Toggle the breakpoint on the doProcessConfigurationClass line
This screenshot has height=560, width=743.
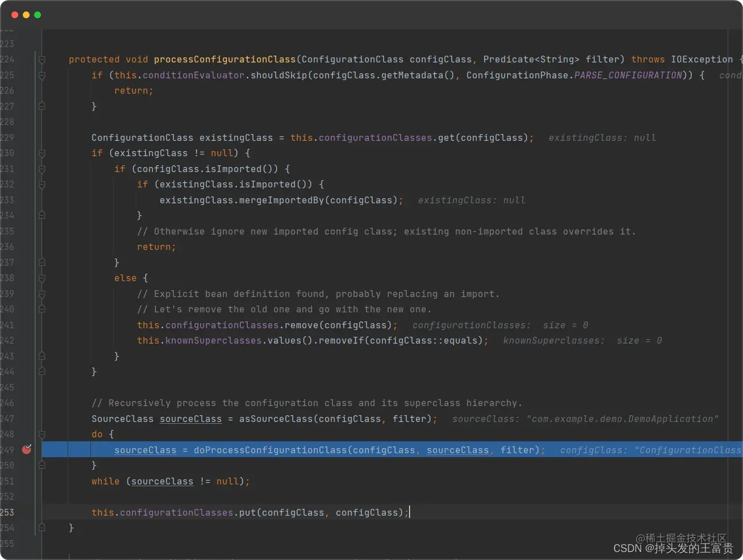click(x=27, y=449)
